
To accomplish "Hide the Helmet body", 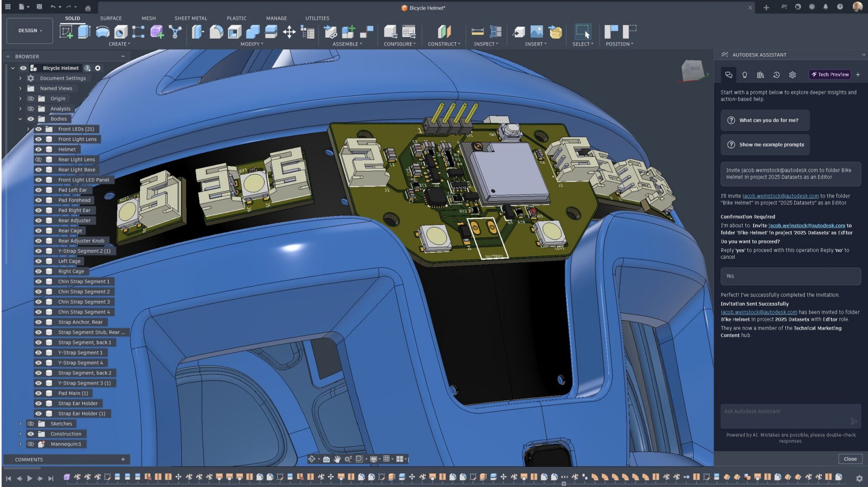I will click(38, 150).
